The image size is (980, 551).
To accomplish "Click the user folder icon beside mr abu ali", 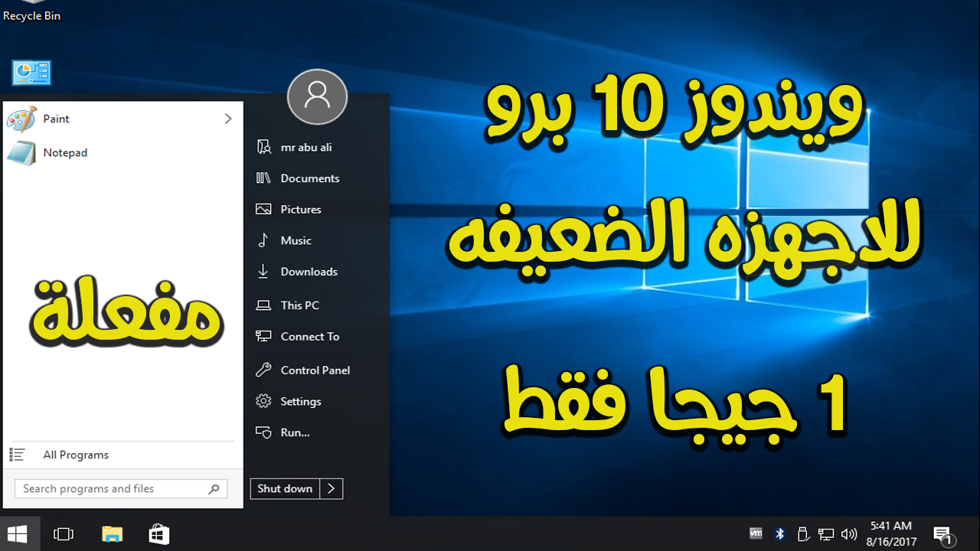I will [x=263, y=147].
